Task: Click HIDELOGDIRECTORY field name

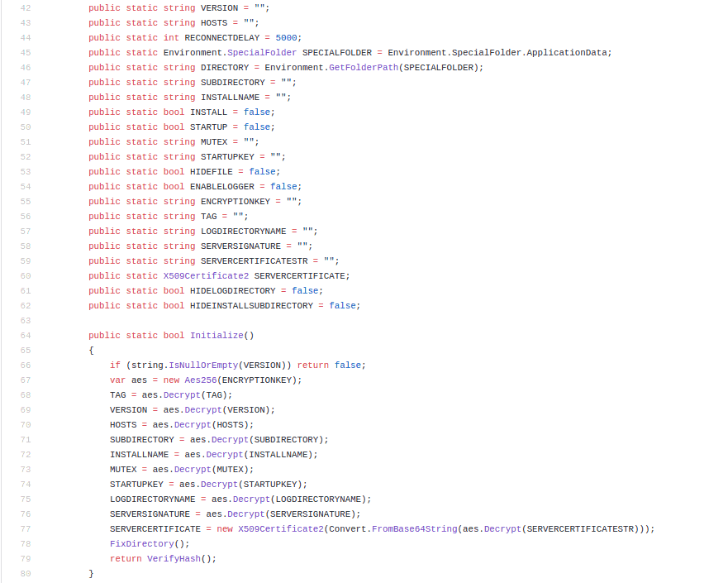Action: [232, 290]
